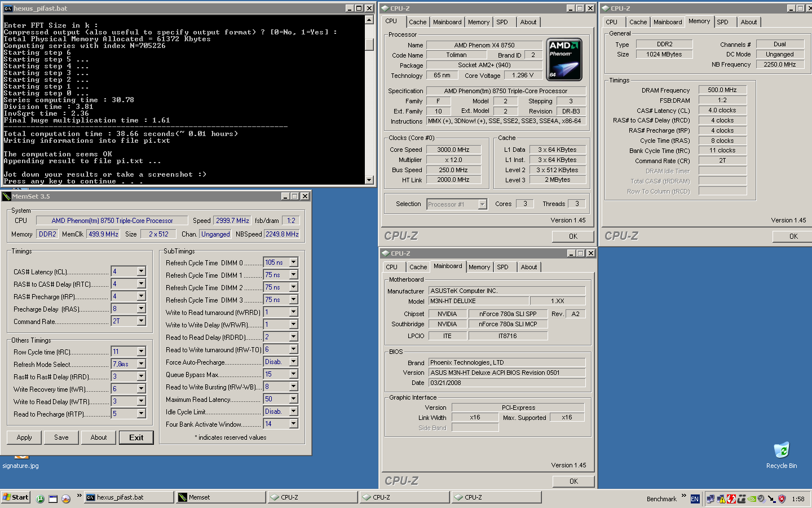Open the Processor #1 selection combo box
Image resolution: width=812 pixels, height=508 pixels.
457,204
